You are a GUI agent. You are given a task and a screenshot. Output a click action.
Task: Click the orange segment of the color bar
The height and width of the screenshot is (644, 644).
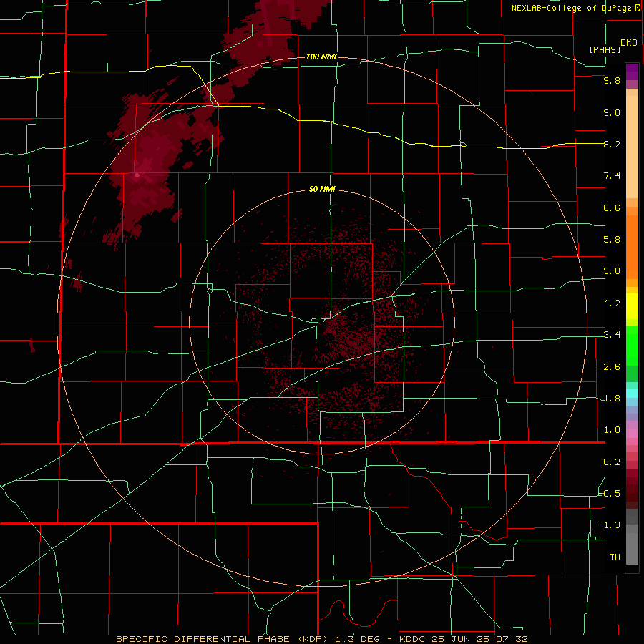632,246
